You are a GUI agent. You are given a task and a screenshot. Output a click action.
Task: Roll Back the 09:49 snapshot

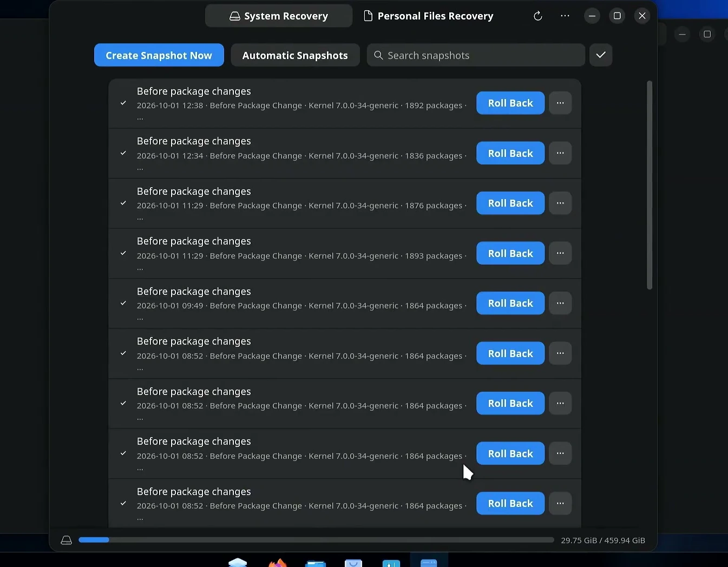coord(510,303)
